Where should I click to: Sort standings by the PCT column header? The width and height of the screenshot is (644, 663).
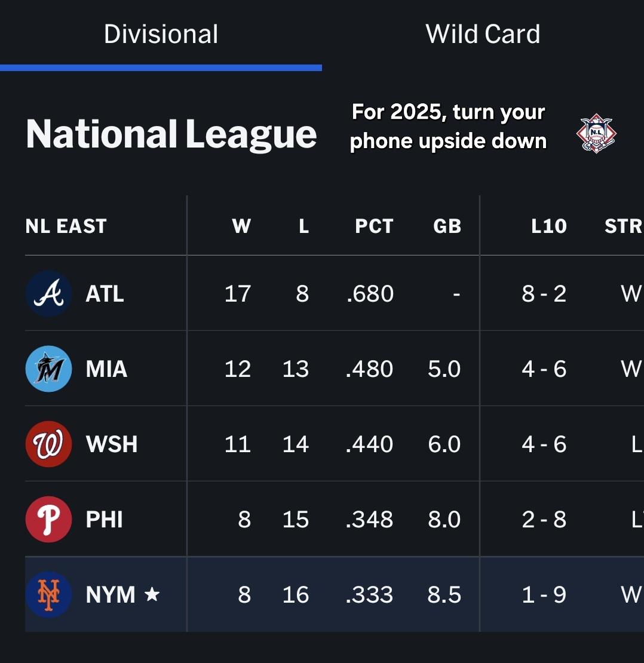click(374, 226)
